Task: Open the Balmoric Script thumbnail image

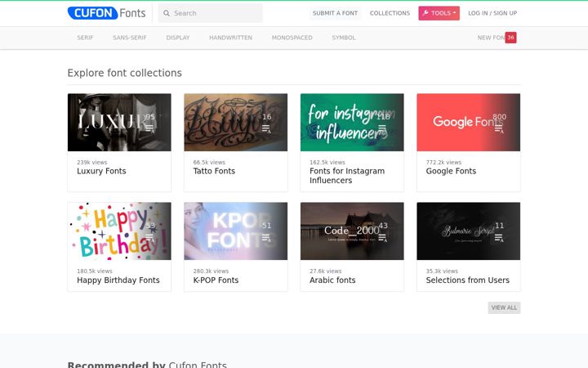Action: coord(469,231)
